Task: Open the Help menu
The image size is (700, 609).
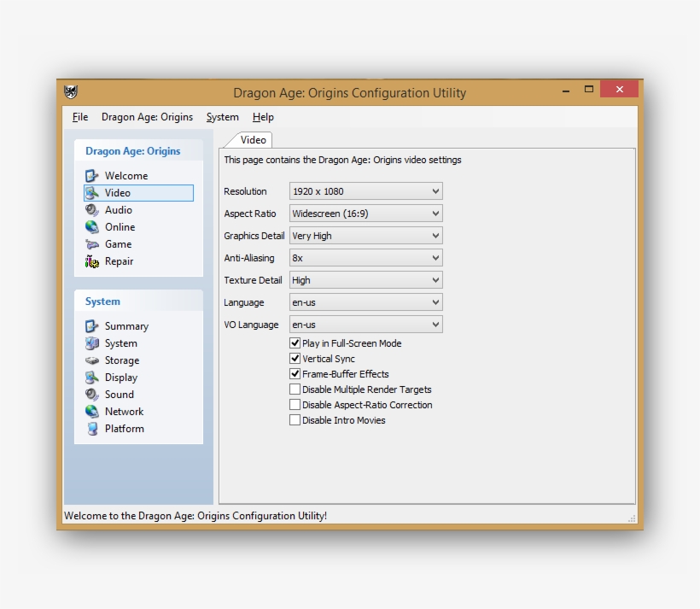Action: point(263,117)
